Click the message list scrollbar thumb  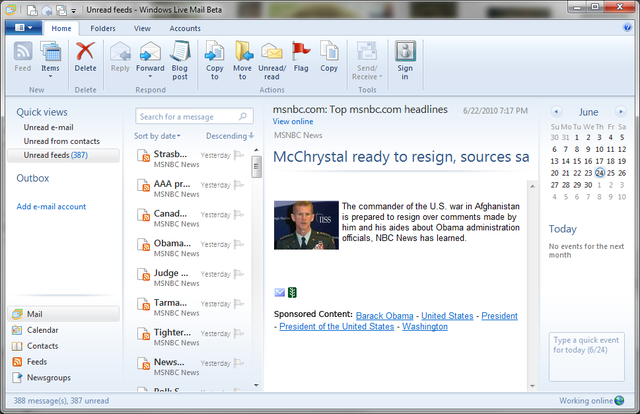point(256,167)
